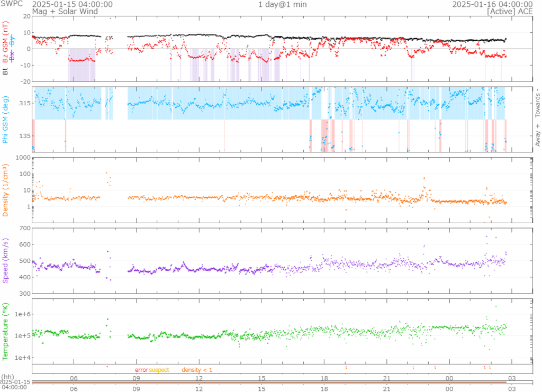Click the green Temperature axis label
Image resolution: width=542 pixels, height=392 pixels.
[6, 331]
